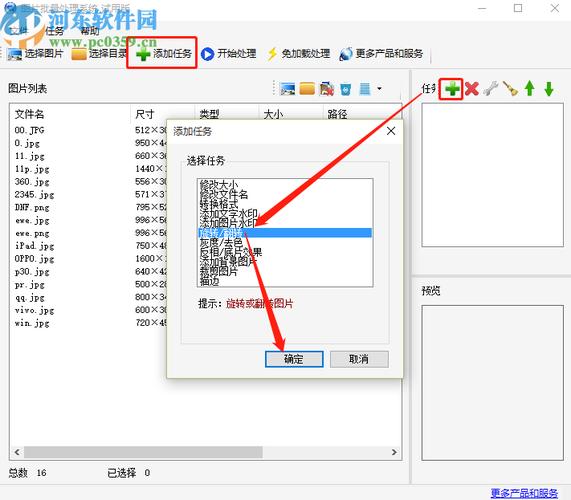Image resolution: width=571 pixels, height=500 pixels.
Task: Open the 任务 menu
Action: pos(55,31)
